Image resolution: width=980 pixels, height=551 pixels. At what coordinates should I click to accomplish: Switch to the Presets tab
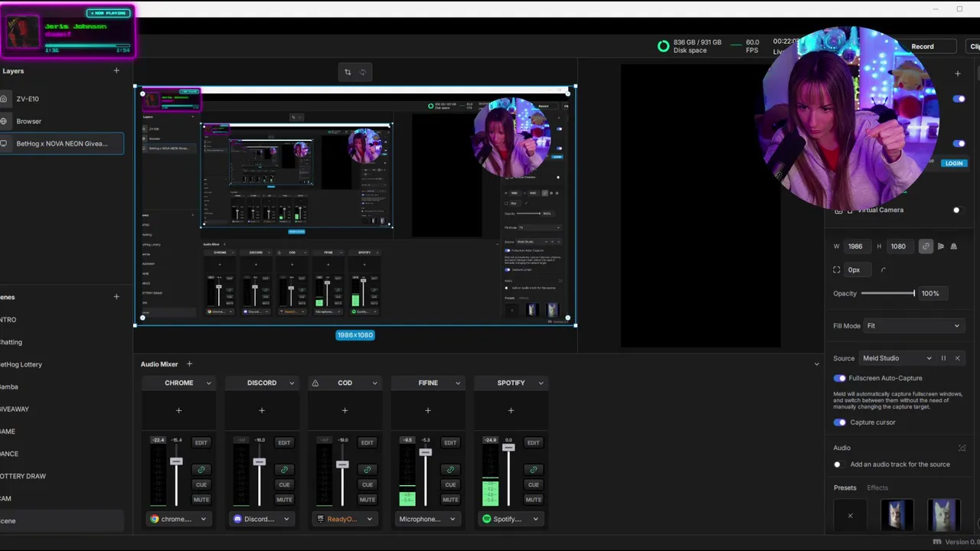(845, 487)
